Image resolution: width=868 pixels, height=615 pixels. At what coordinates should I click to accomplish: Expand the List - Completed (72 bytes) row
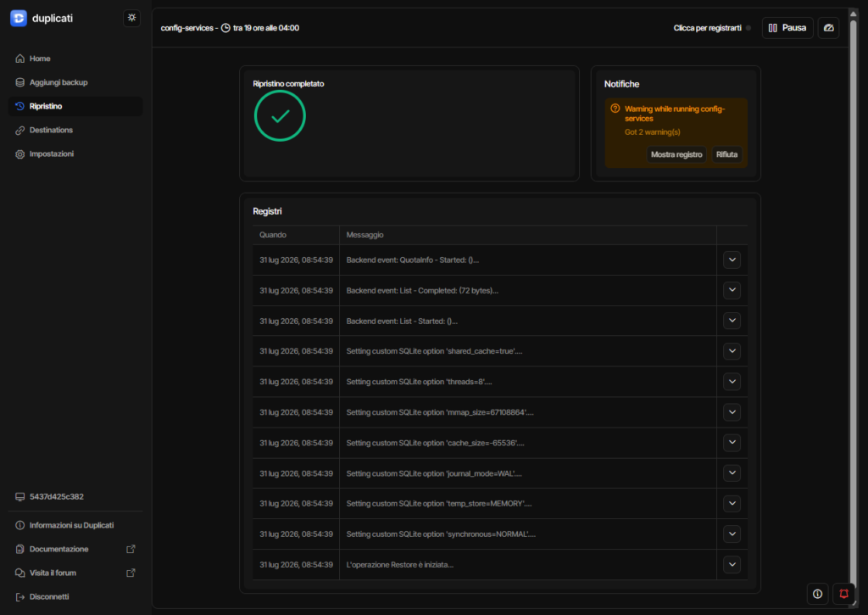click(732, 290)
